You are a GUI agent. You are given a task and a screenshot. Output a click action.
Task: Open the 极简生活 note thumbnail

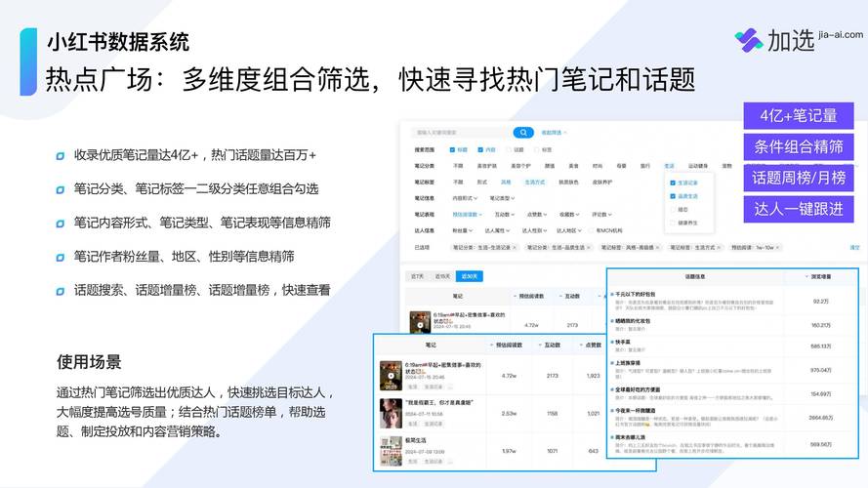tap(391, 451)
